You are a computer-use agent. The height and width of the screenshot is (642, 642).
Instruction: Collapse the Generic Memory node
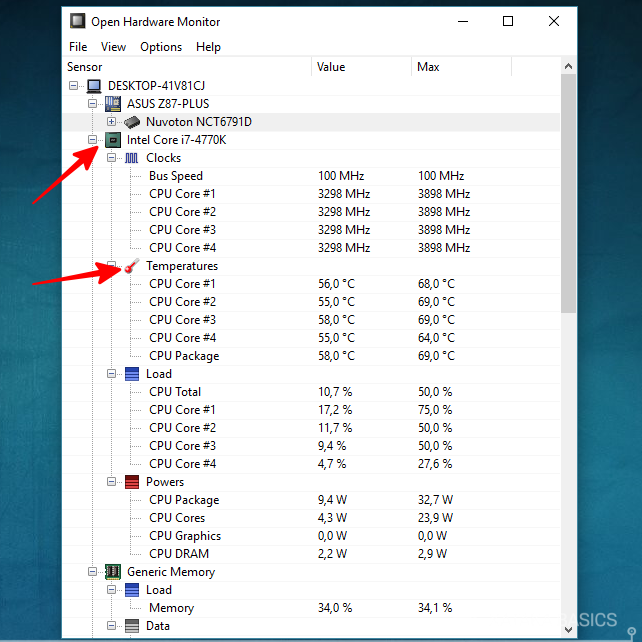[x=93, y=572]
